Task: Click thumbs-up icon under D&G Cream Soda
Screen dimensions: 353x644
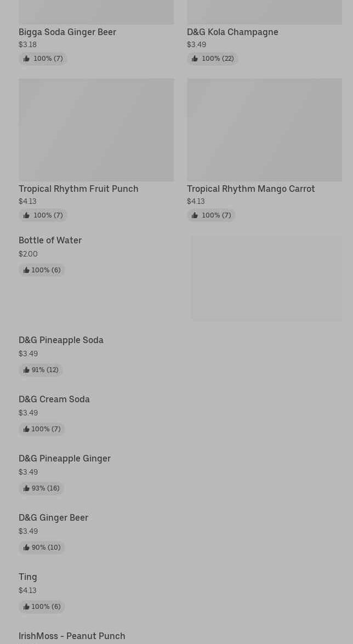Action: (x=26, y=429)
